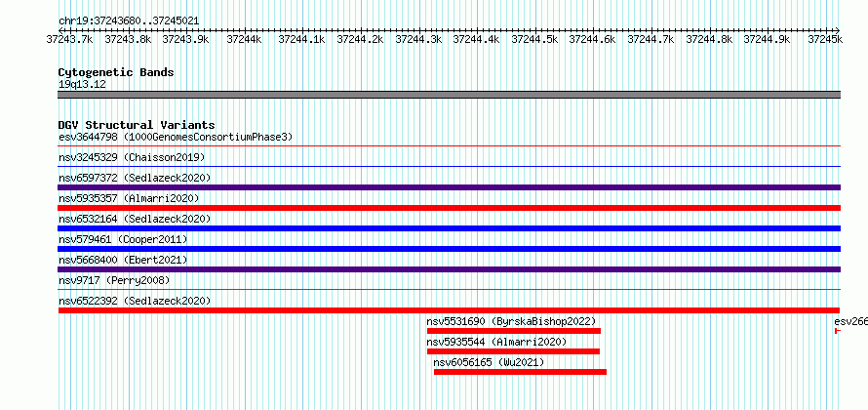Click the red bar under nsv5531690
Image resolution: width=868 pixels, height=410 pixels.
(514, 331)
